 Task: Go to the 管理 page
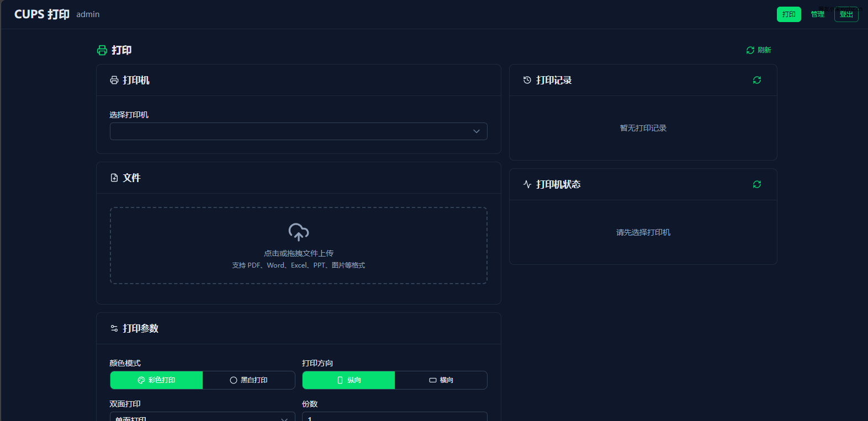click(x=817, y=14)
